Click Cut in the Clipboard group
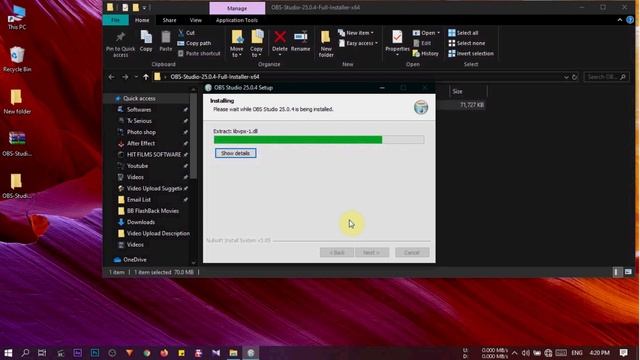Image resolution: width=640 pixels, height=360 pixels. point(186,33)
